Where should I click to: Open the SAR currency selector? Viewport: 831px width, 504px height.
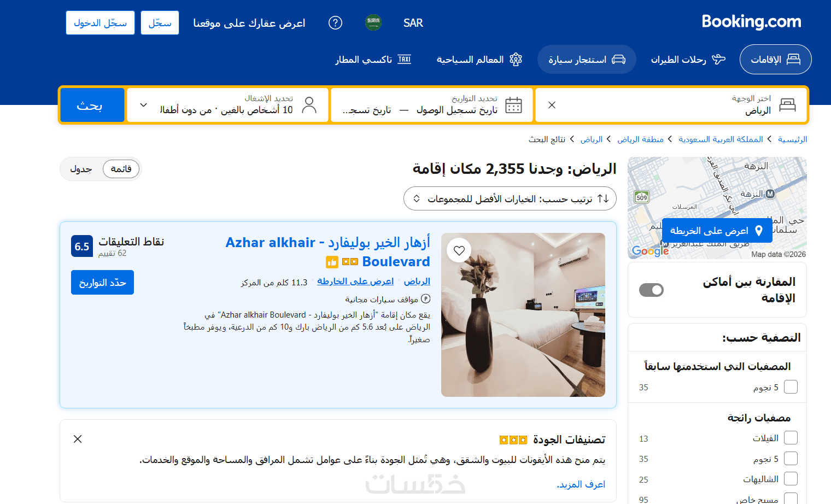[413, 23]
